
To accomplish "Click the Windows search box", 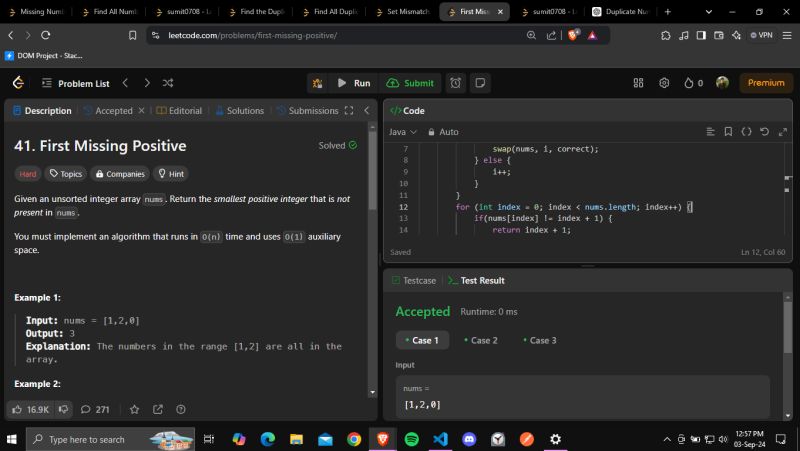I will click(110, 439).
